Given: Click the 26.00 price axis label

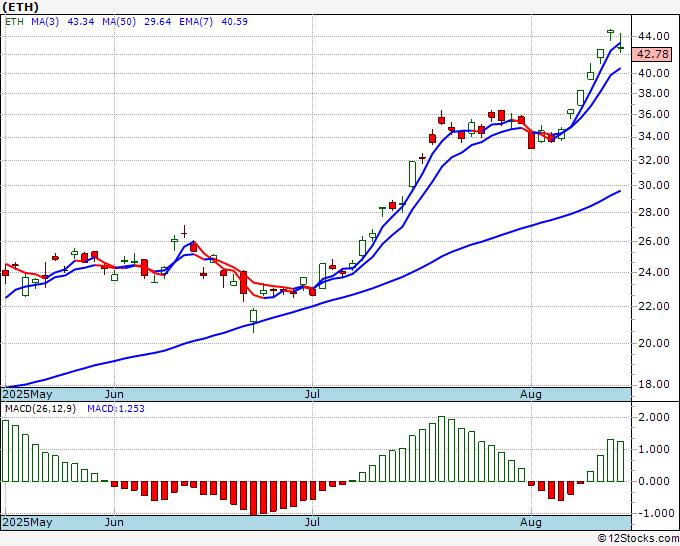Looking at the screenshot, I should (654, 242).
